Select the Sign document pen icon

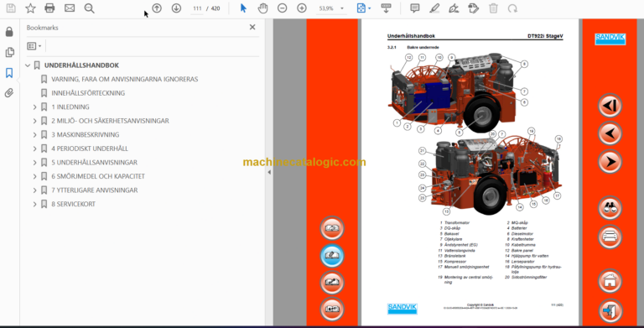tap(454, 8)
